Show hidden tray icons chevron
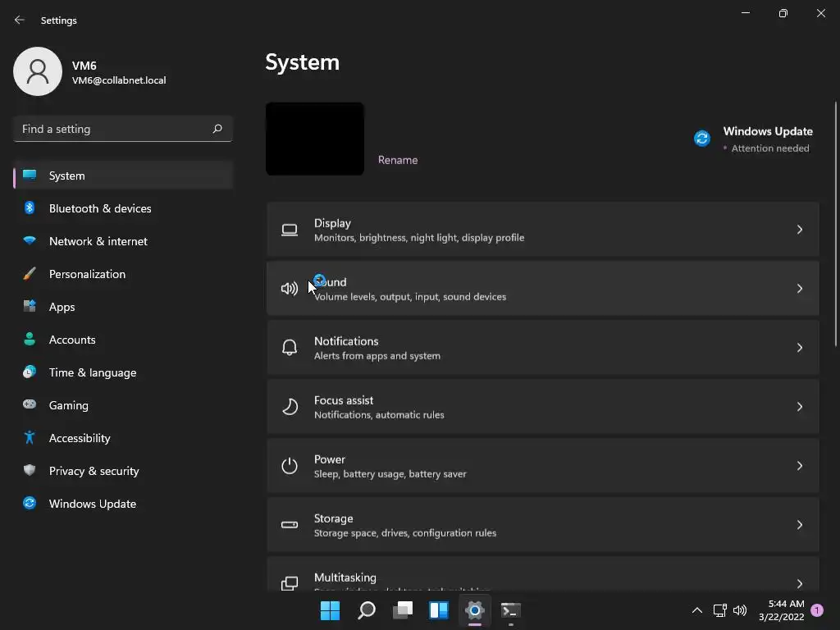The width and height of the screenshot is (840, 630). click(x=697, y=610)
